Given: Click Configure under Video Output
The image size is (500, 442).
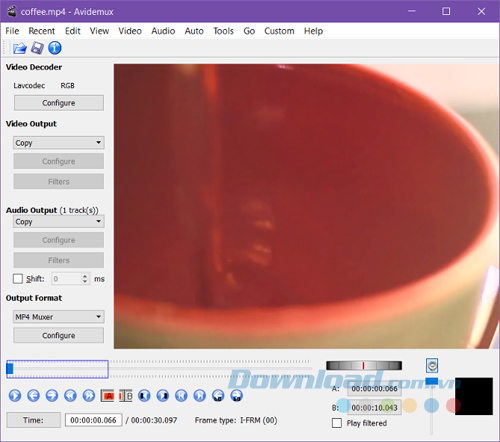Looking at the screenshot, I should click(x=59, y=161).
